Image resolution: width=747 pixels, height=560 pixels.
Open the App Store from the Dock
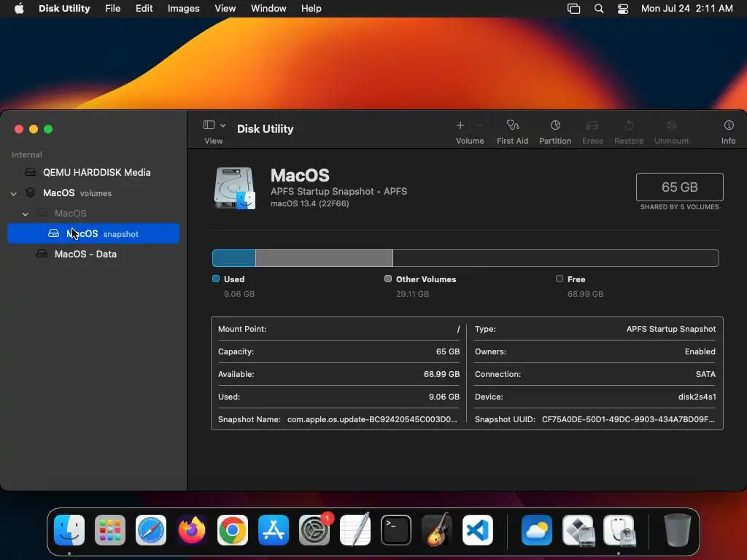click(274, 530)
